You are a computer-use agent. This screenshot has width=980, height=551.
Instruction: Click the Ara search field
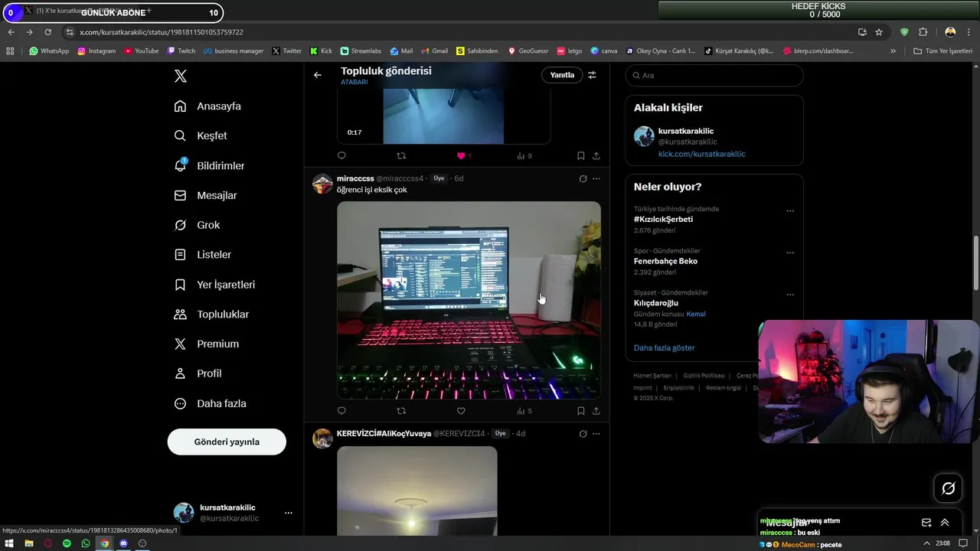tap(714, 75)
